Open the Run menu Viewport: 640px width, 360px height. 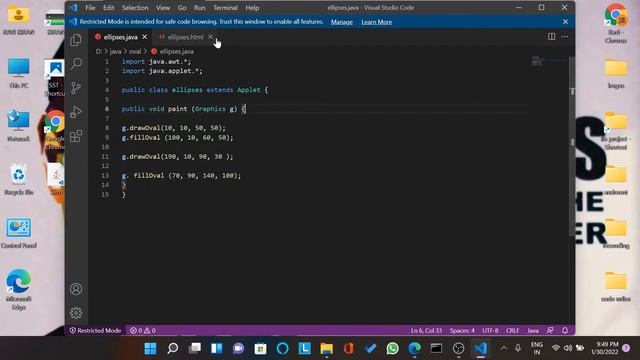coord(200,8)
